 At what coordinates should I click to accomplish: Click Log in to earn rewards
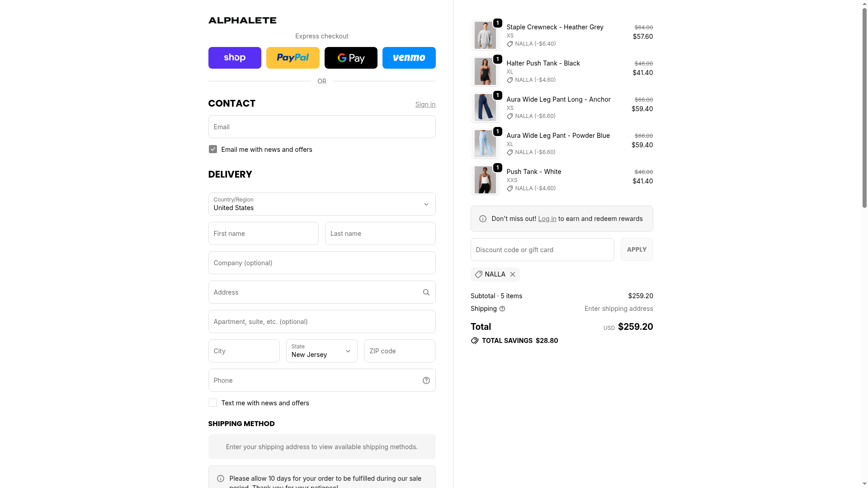547,219
